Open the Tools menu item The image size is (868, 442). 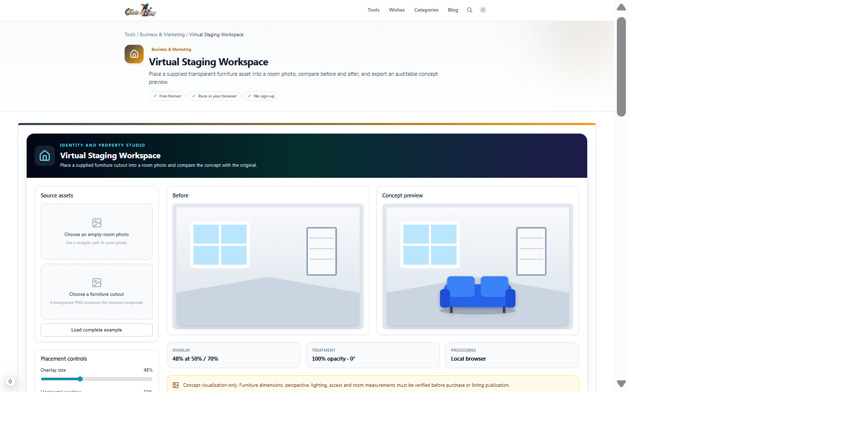pyautogui.click(x=373, y=10)
